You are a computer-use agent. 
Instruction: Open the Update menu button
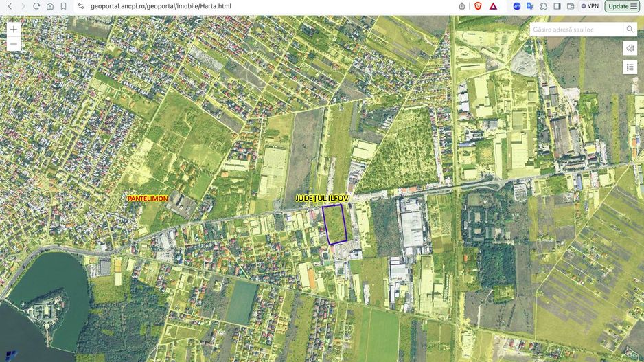click(x=622, y=6)
